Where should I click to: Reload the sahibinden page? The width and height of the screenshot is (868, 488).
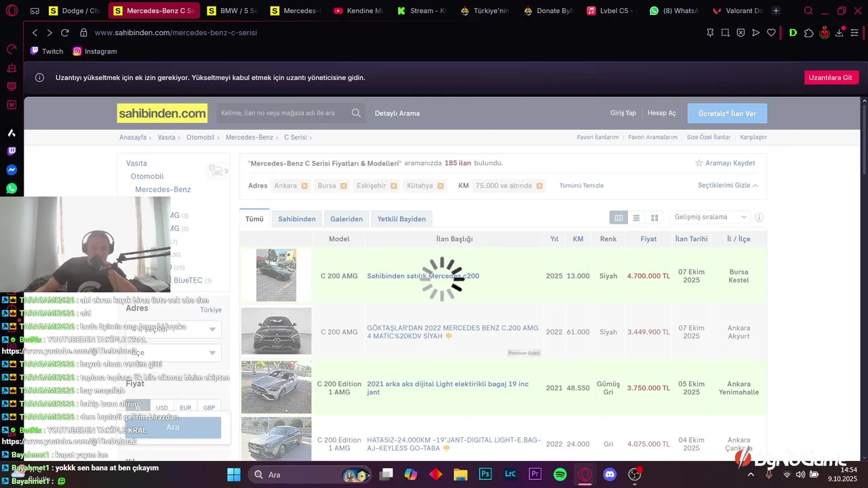click(x=65, y=33)
